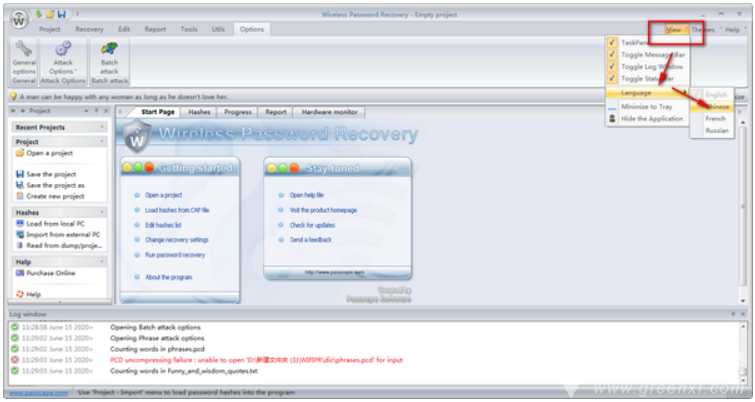Click the Minimize to Tray icon
755x402 pixels.
[612, 108]
